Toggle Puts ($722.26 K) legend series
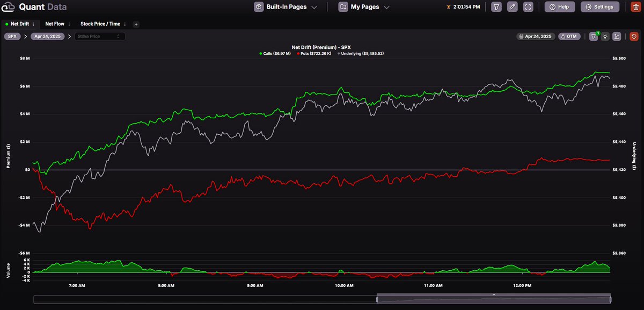This screenshot has height=310, width=644. tap(314, 53)
